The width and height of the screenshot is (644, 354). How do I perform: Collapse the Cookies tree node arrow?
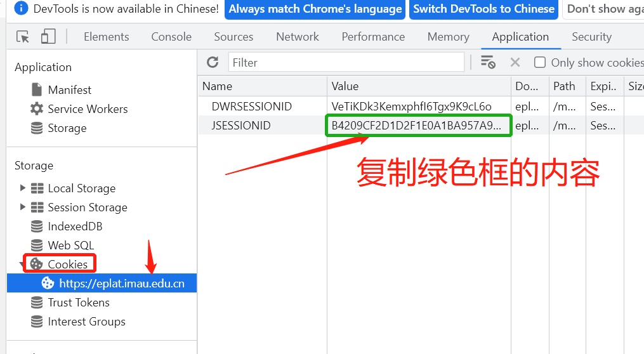[22, 265]
